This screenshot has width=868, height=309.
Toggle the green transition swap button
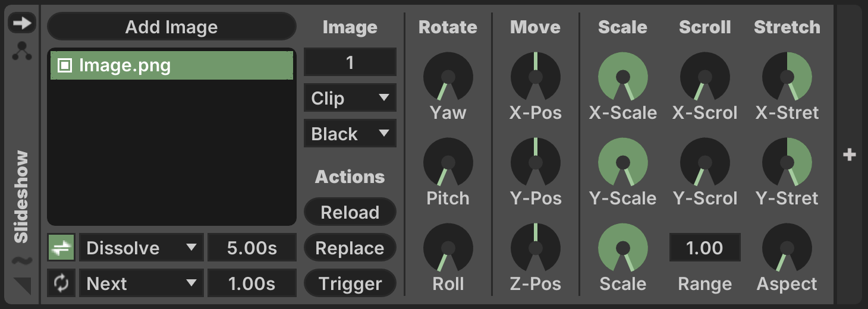point(61,248)
